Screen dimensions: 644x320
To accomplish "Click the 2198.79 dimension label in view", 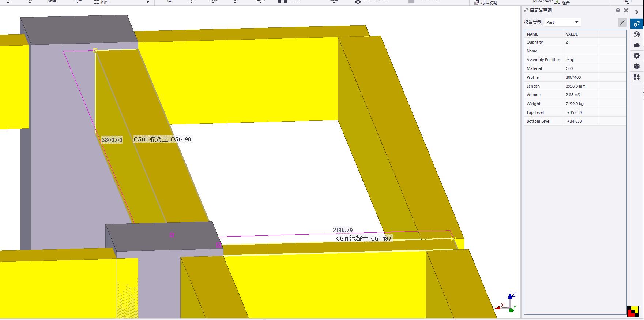I will 343,230.
